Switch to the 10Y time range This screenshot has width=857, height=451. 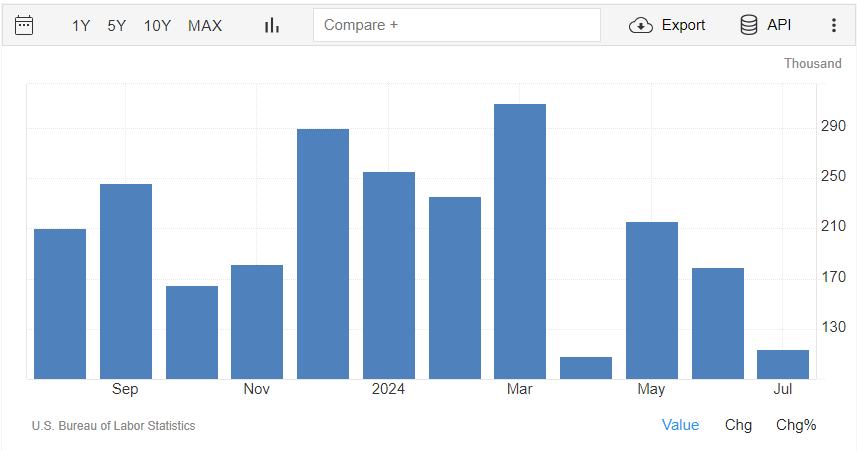(x=157, y=25)
